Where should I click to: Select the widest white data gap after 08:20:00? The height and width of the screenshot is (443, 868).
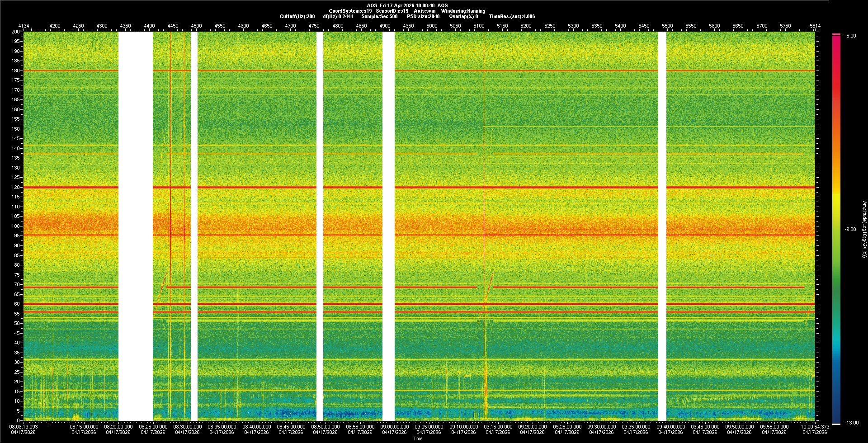coord(136,226)
